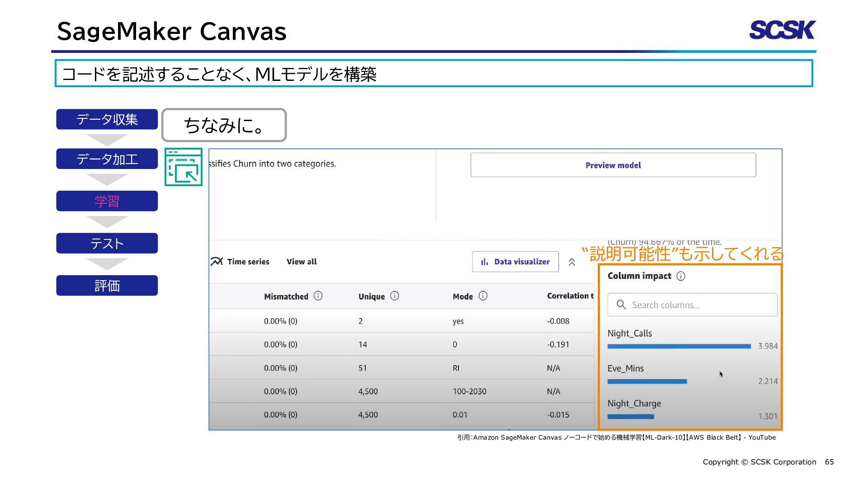
Task: Click the SageMaker Canvas service icon
Action: click(184, 167)
